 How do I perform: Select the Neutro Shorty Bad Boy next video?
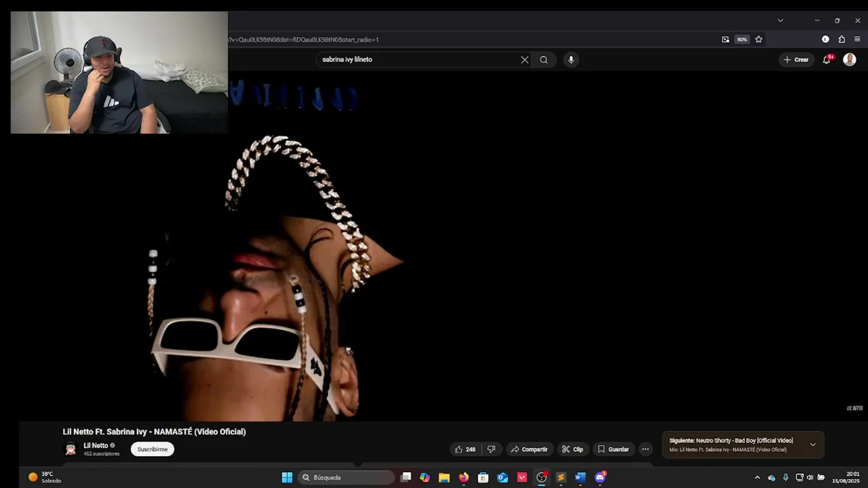[x=731, y=441]
